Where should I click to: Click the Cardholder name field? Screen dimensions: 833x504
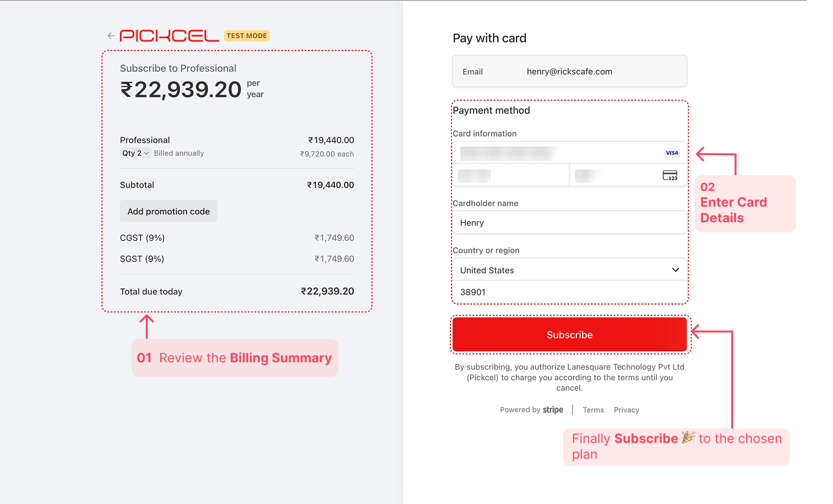pyautogui.click(x=569, y=223)
